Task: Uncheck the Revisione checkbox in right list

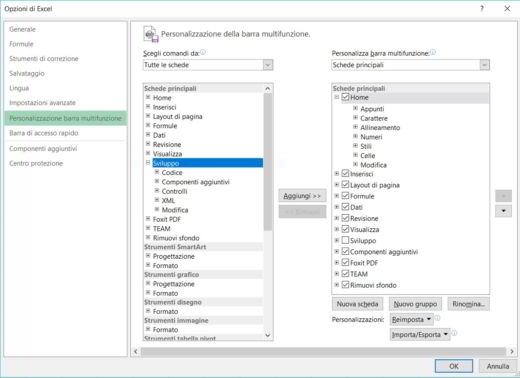Action: [345, 218]
